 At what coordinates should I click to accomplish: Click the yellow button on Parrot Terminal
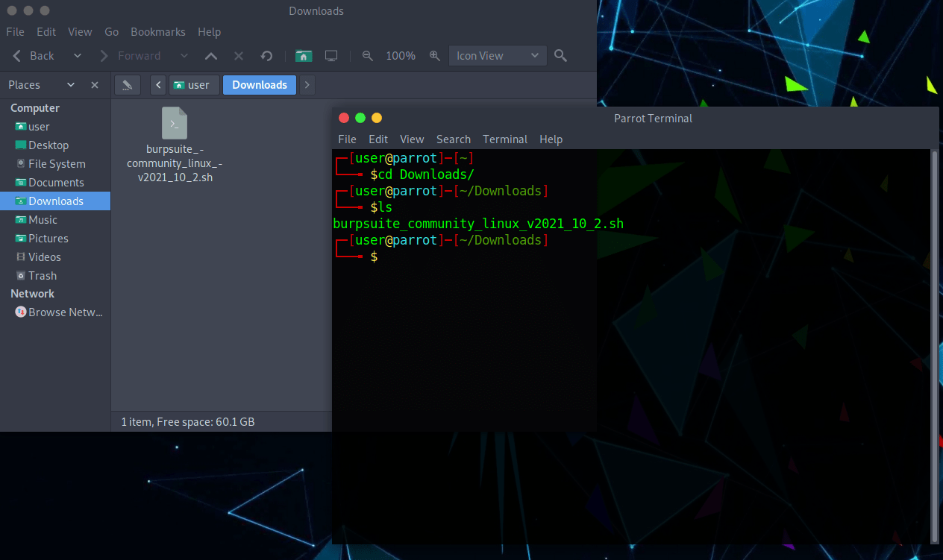[x=377, y=118]
